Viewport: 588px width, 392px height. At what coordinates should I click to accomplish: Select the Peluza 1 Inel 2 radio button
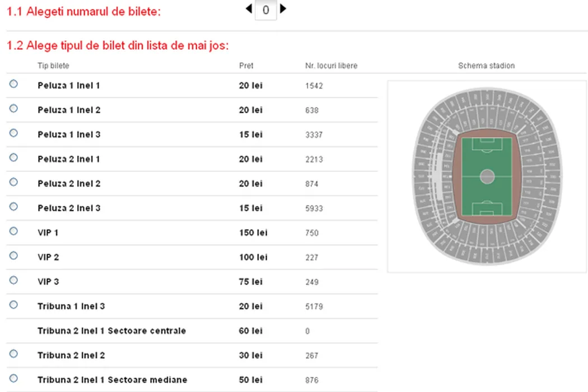click(x=13, y=108)
